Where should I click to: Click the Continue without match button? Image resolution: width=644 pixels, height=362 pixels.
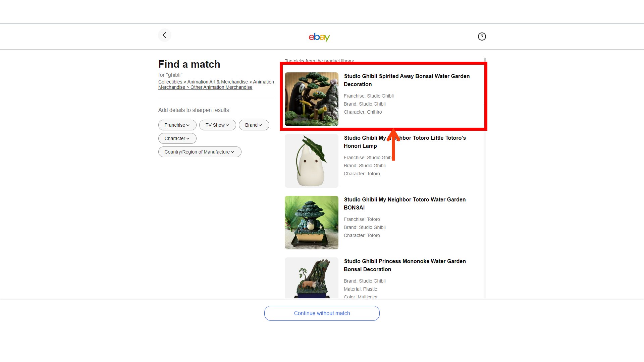point(322,313)
